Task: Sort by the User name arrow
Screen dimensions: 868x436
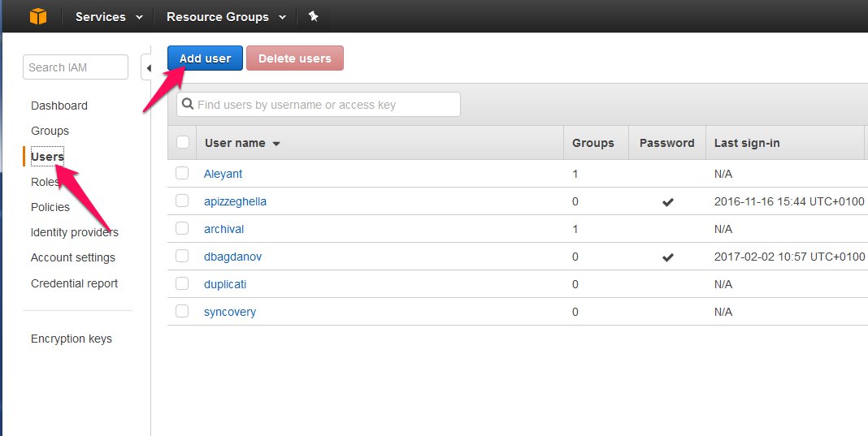Action: coord(276,144)
